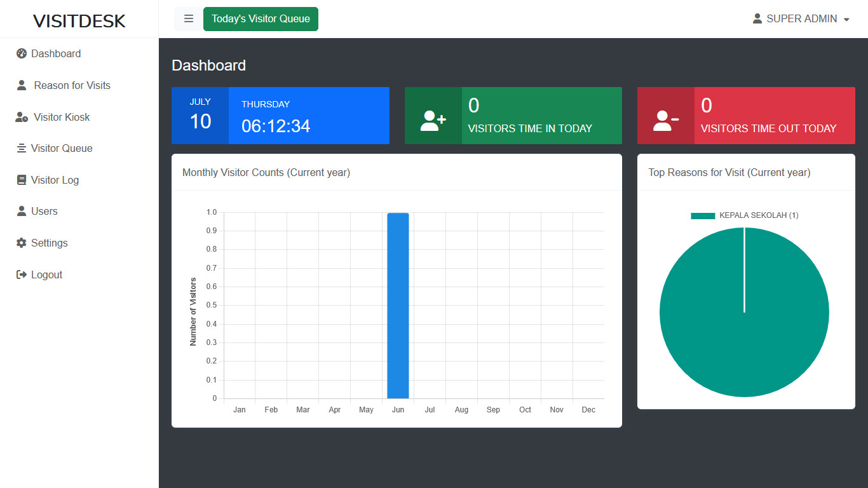Open the SUPER ADMIN dropdown menu
Viewport: 868px width, 488px height.
click(801, 18)
